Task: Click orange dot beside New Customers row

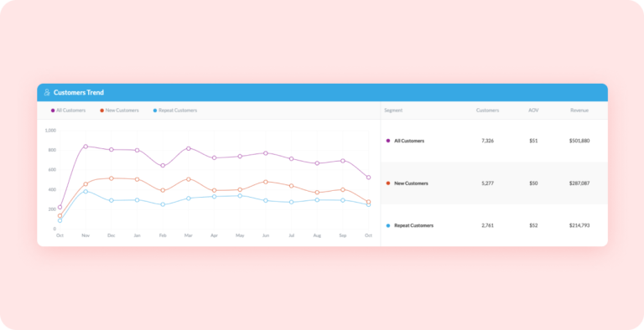Action: [388, 183]
